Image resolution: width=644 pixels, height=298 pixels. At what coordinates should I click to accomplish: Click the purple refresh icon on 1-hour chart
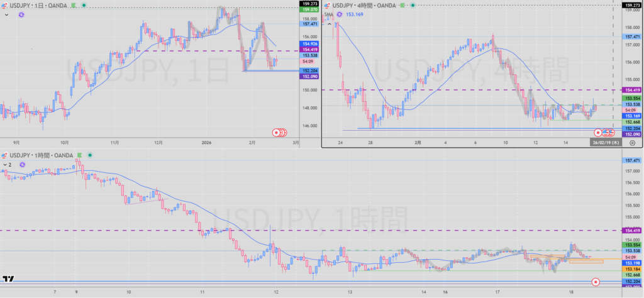tap(23, 164)
